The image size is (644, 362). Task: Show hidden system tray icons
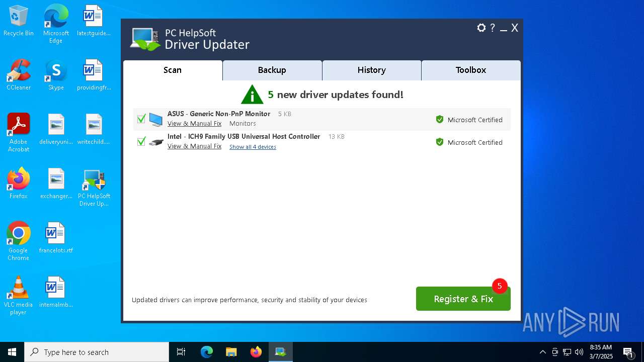coord(542,352)
